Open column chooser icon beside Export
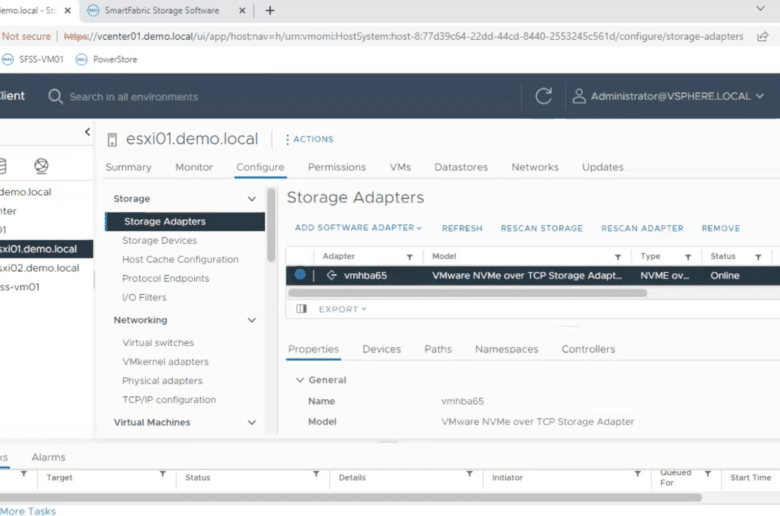The height and width of the screenshot is (516, 780). [x=301, y=309]
